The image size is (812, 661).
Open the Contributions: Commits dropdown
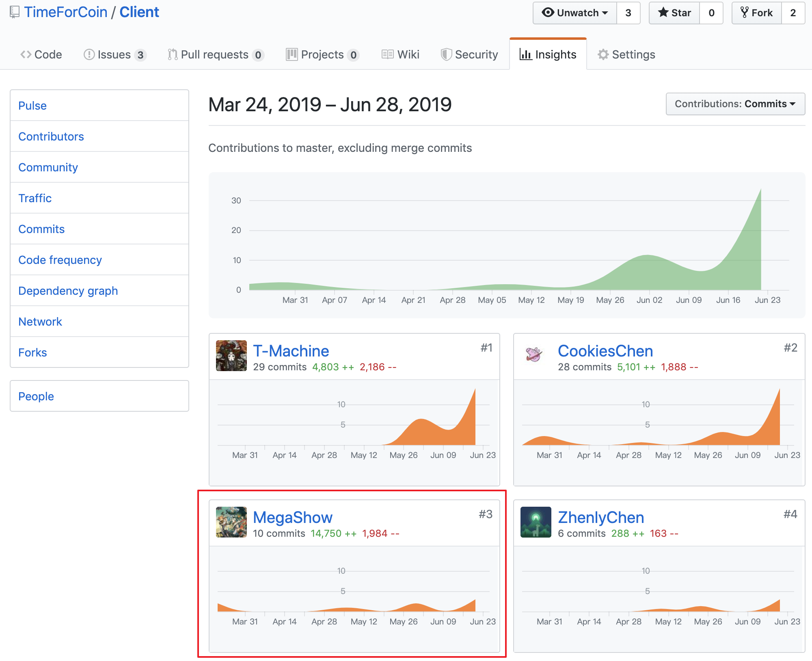pyautogui.click(x=735, y=104)
